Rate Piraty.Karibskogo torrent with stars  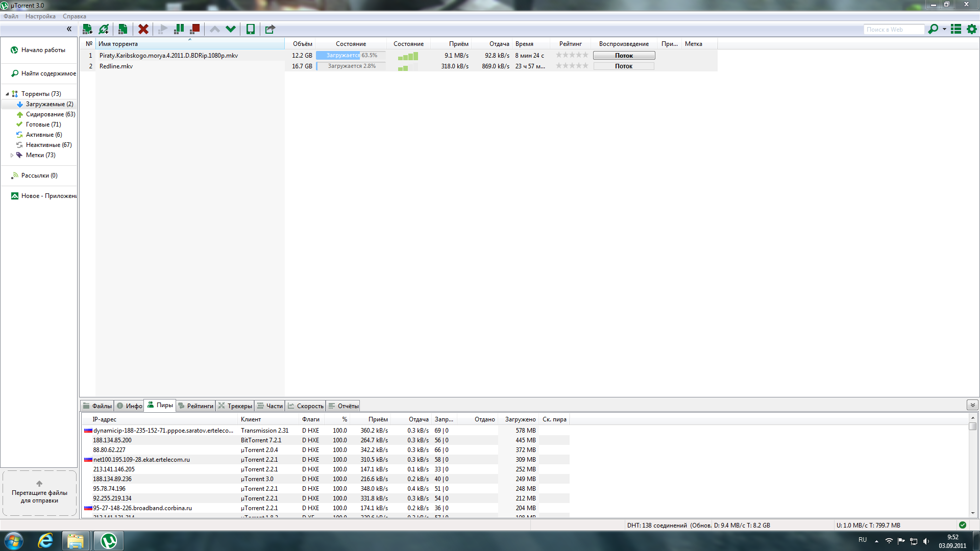click(572, 55)
